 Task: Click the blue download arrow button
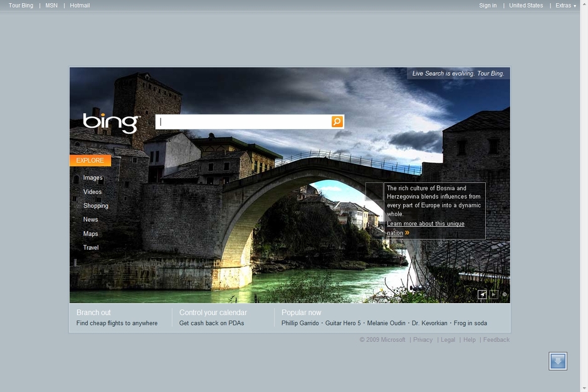point(558,361)
